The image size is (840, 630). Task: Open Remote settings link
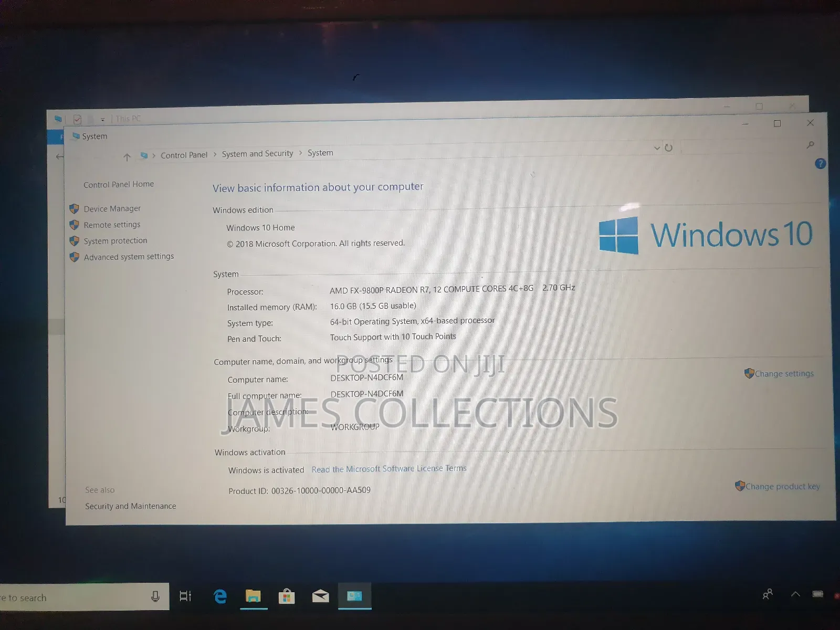(x=112, y=225)
